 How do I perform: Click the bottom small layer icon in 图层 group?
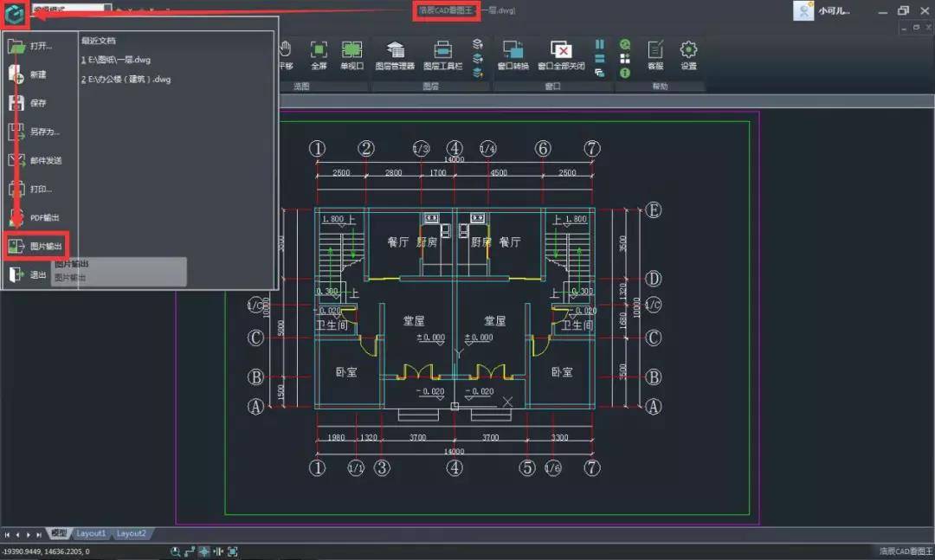(478, 73)
